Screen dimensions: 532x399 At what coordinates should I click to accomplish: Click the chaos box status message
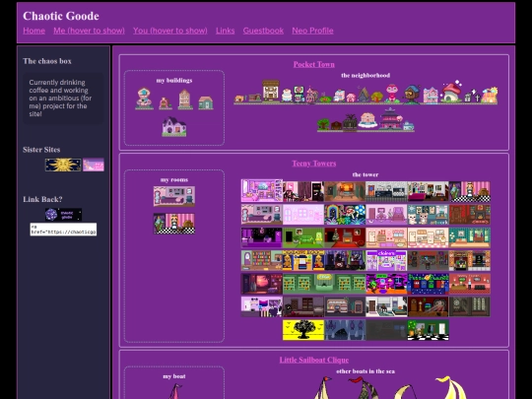tap(63, 99)
